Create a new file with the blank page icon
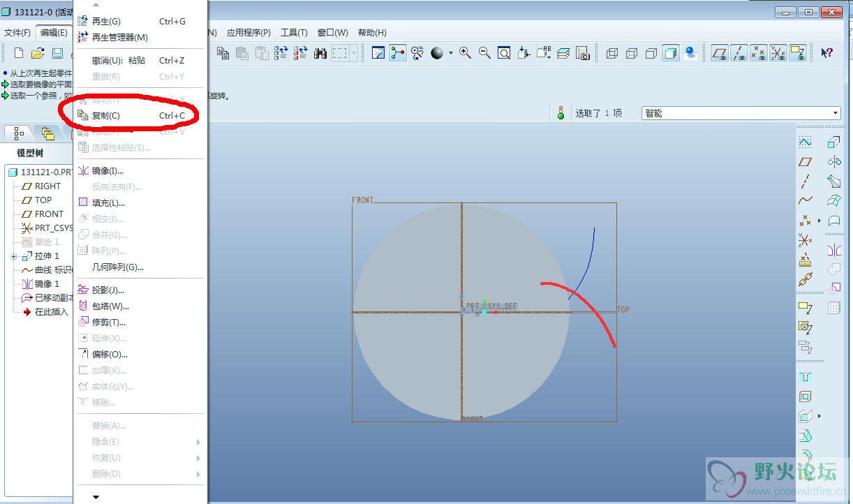 (x=20, y=53)
